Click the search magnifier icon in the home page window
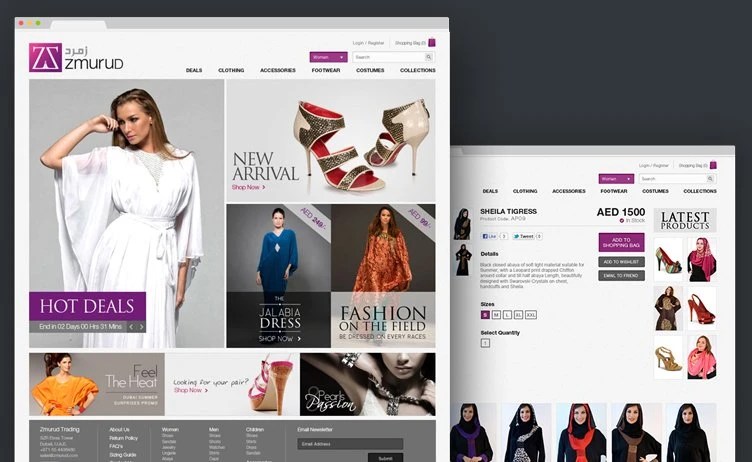 (429, 57)
